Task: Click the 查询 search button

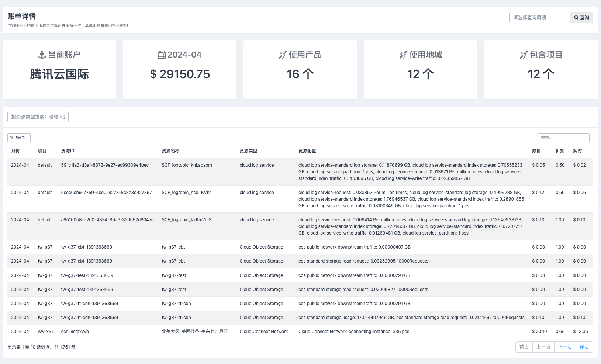Action: [x=581, y=18]
